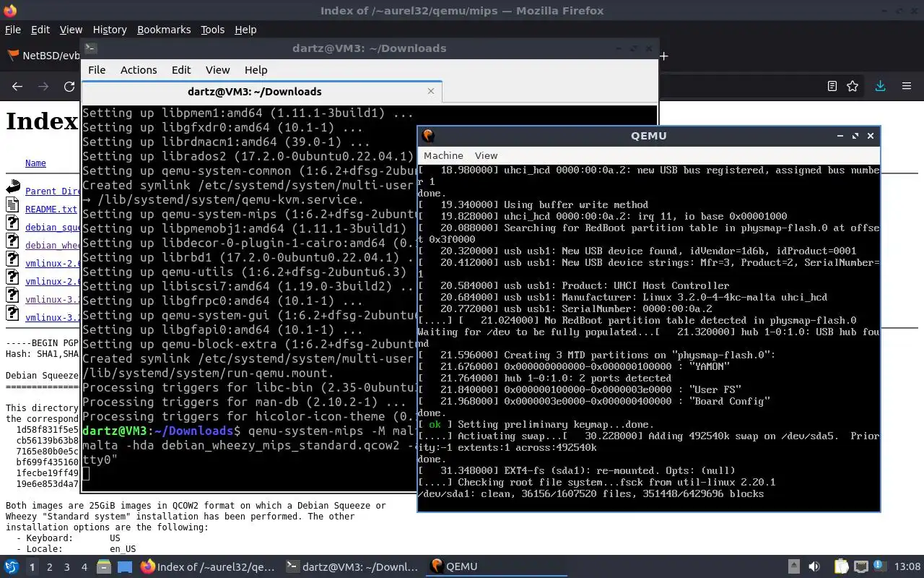The width and height of the screenshot is (924, 578).
Task: Open the volume control in tray
Action: 814,566
